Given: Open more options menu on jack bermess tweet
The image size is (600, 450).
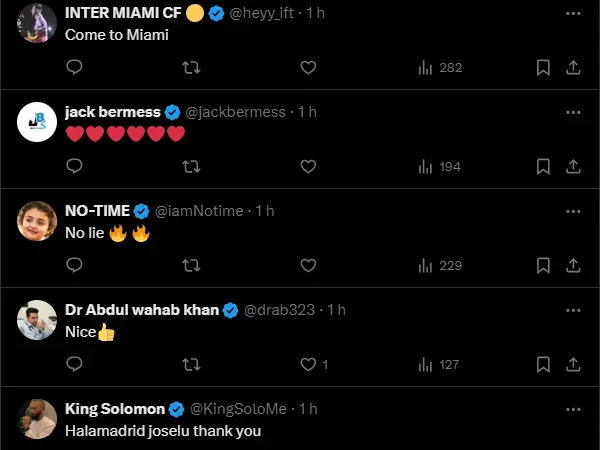Looking at the screenshot, I should pos(573,112).
